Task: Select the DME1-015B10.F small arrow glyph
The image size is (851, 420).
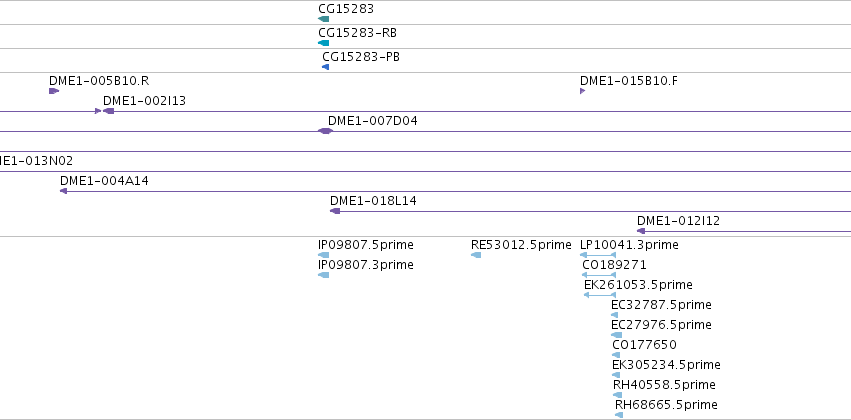Action: pyautogui.click(x=582, y=91)
